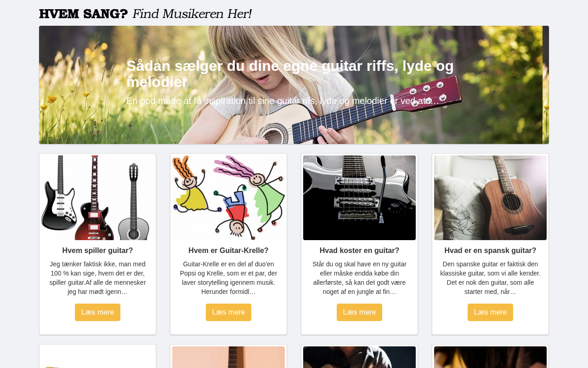Click the Hvem Sang? site logo
This screenshot has width=588, height=368.
(145, 14)
